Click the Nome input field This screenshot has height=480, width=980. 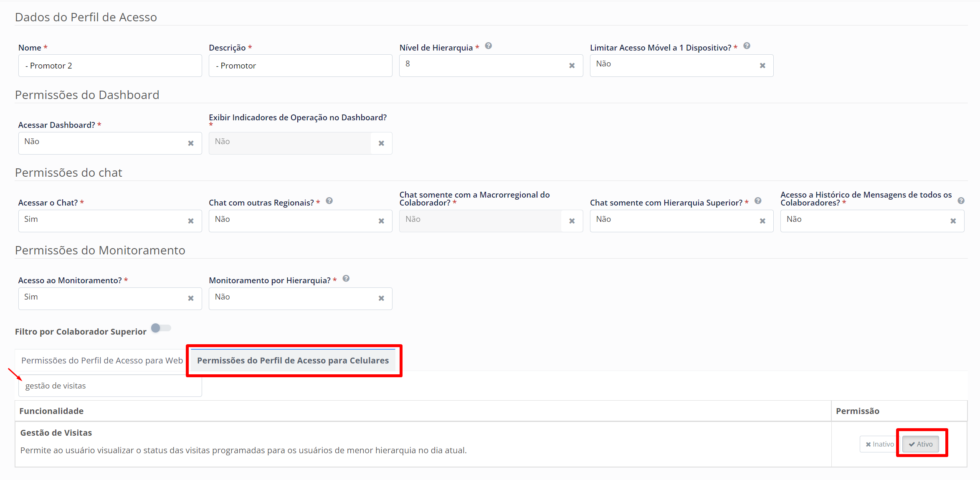coord(110,66)
